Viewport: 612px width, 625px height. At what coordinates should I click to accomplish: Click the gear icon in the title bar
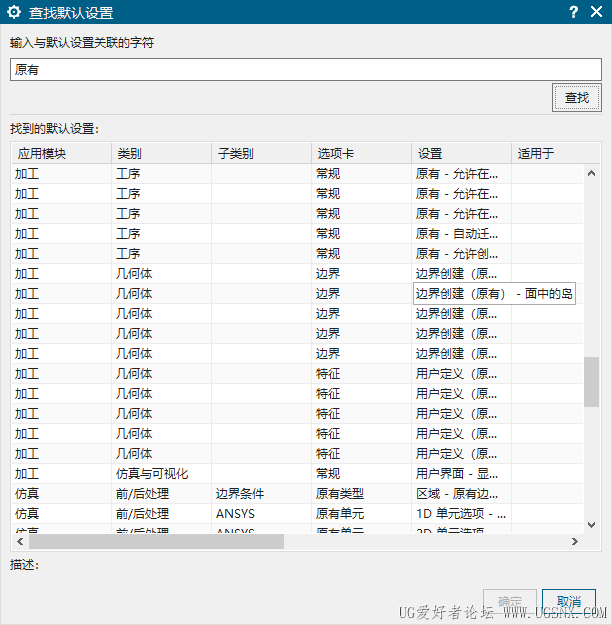coord(14,12)
